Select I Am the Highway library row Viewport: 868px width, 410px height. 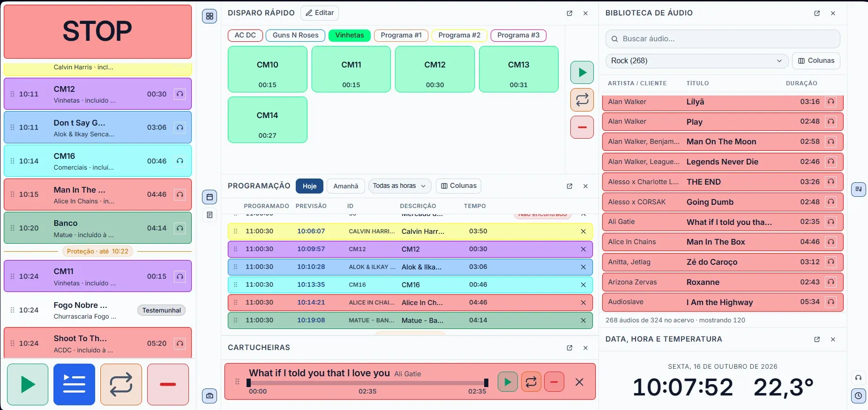tap(723, 302)
